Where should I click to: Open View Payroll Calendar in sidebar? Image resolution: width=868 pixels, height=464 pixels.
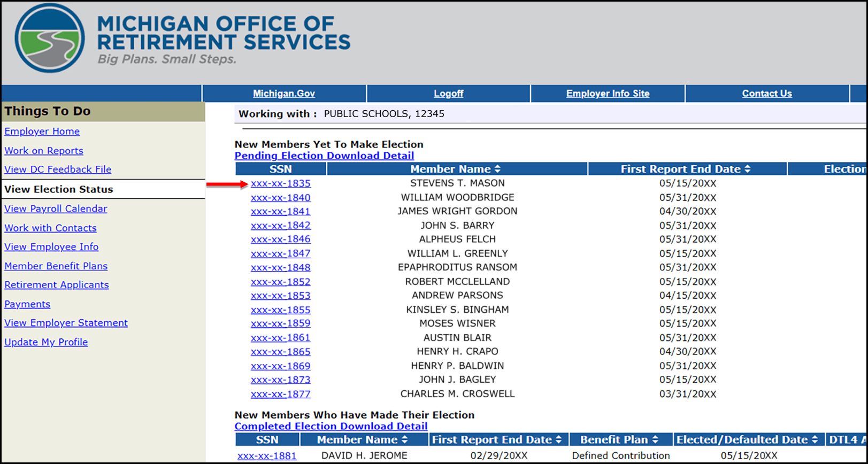tap(56, 208)
